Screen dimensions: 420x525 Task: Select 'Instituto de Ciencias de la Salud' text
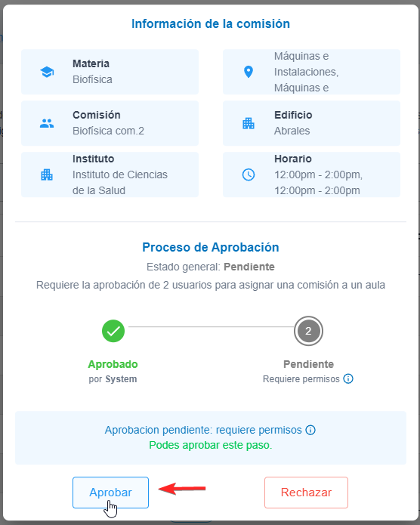click(120, 183)
